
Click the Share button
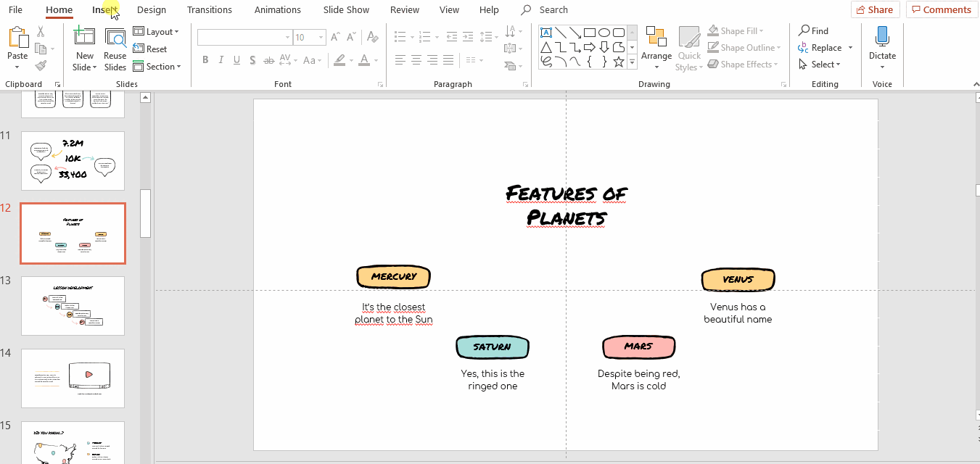[875, 9]
